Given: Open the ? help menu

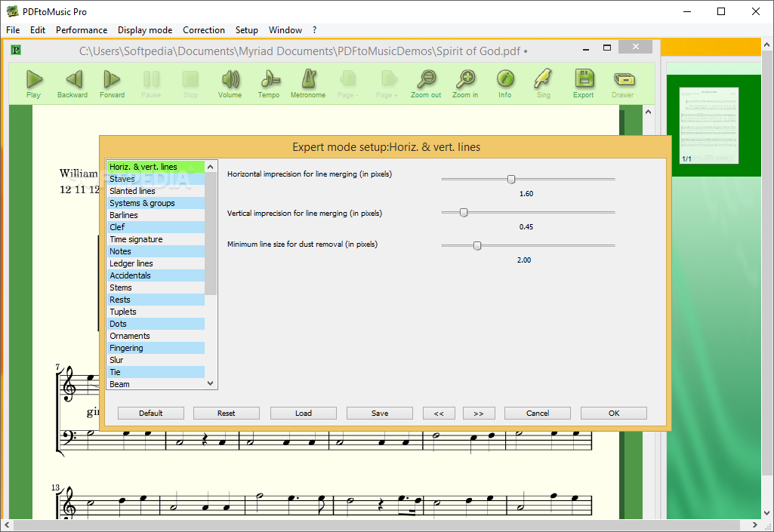Looking at the screenshot, I should (314, 30).
